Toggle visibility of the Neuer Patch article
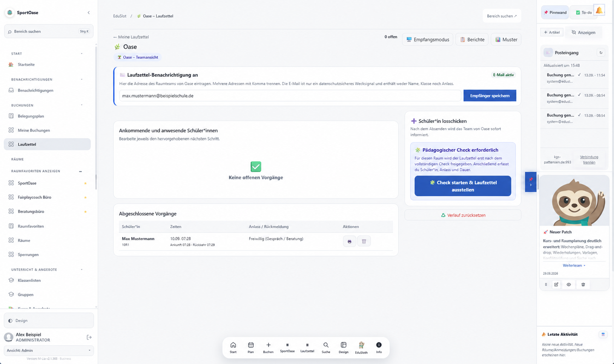 click(569, 284)
